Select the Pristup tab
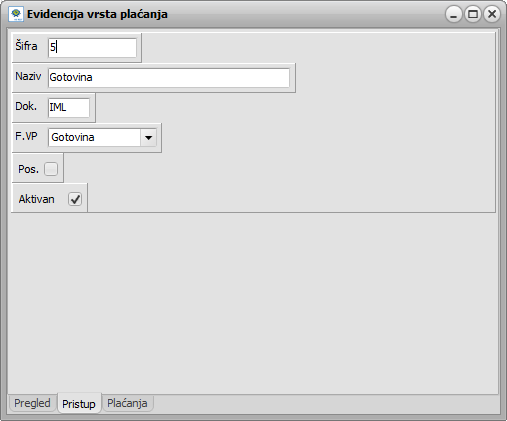 tap(79, 403)
